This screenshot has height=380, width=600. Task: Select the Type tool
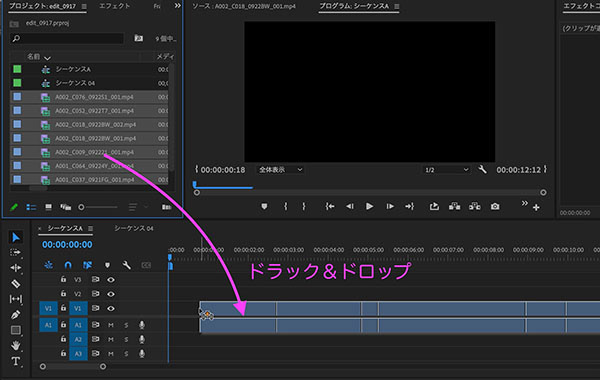(x=15, y=361)
